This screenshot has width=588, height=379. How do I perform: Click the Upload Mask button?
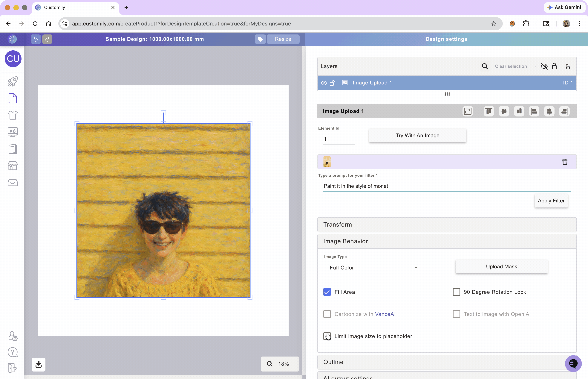[x=501, y=266]
